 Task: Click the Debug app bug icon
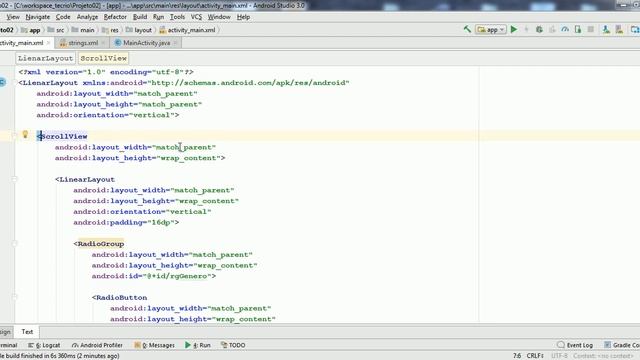[x=539, y=29]
